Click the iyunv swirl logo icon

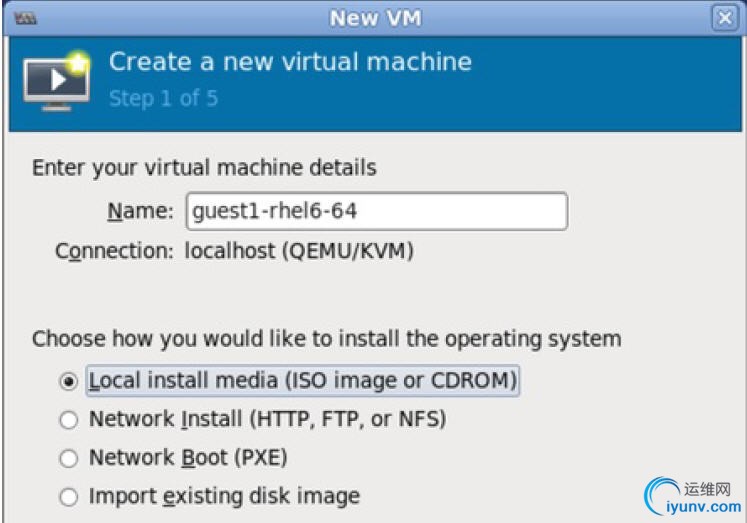660,496
